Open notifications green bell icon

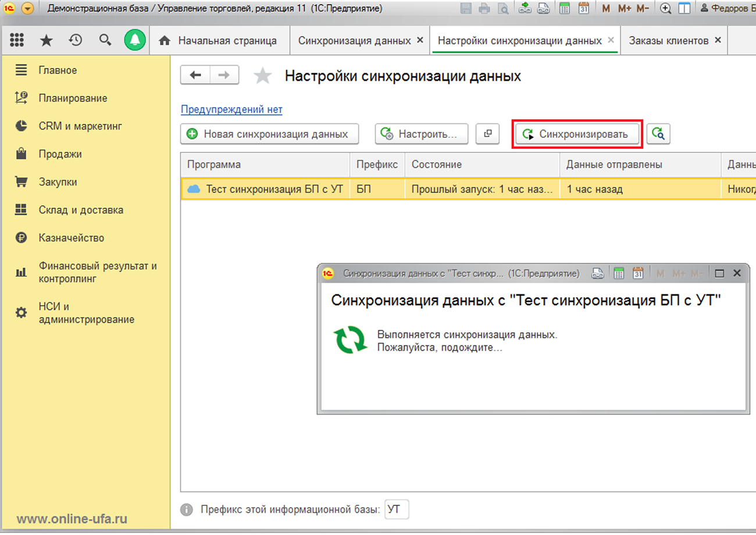[x=135, y=40]
